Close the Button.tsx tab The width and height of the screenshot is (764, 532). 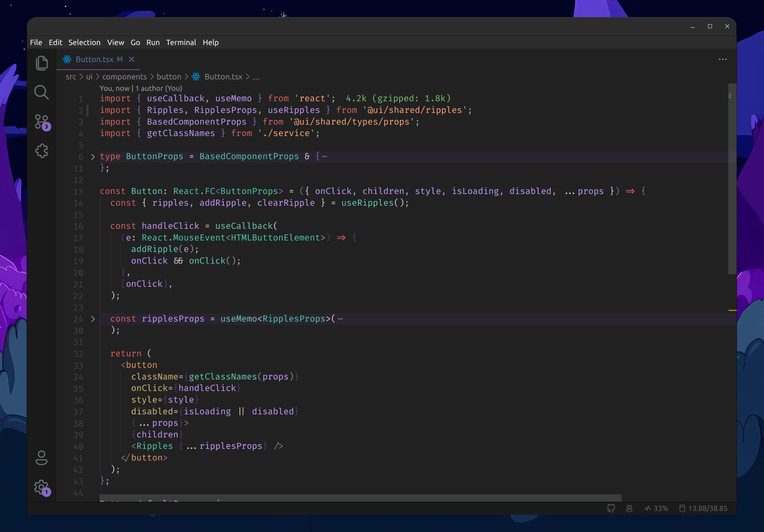pyautogui.click(x=132, y=59)
